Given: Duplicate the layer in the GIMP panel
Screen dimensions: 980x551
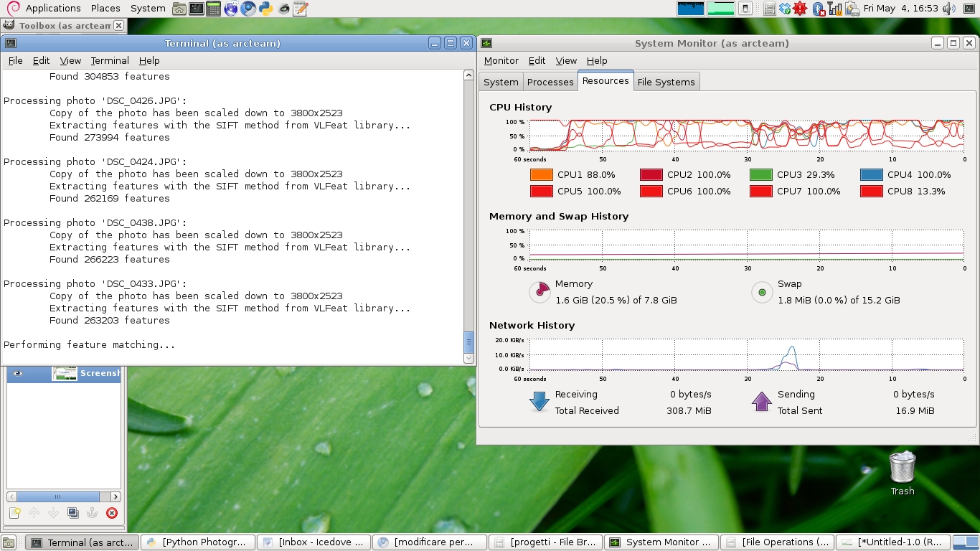Looking at the screenshot, I should pyautogui.click(x=72, y=512).
